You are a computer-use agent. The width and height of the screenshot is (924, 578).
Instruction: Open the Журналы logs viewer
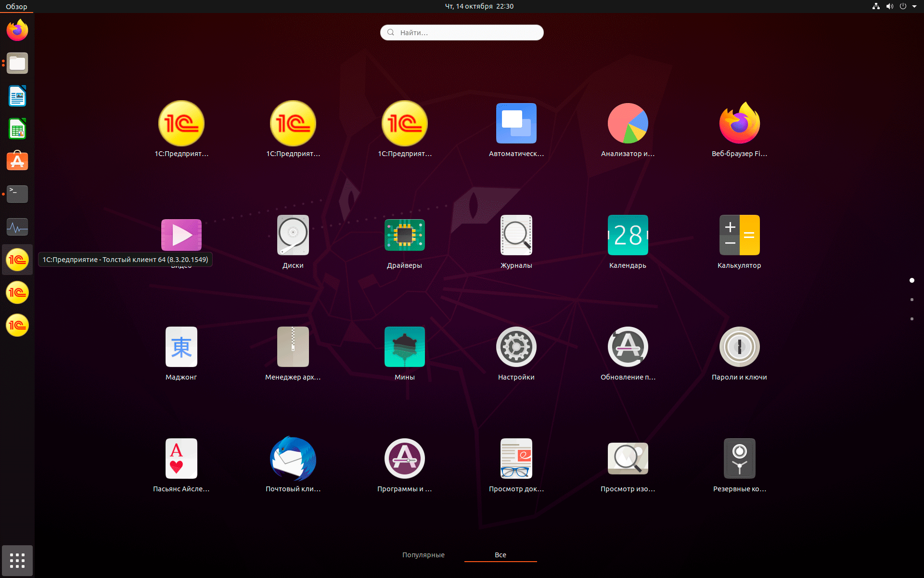[x=516, y=236]
